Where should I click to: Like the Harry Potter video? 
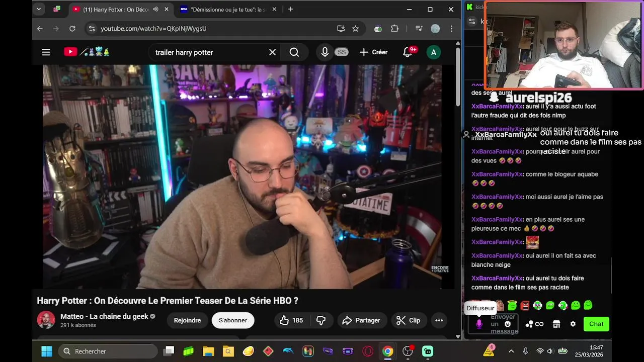291,320
